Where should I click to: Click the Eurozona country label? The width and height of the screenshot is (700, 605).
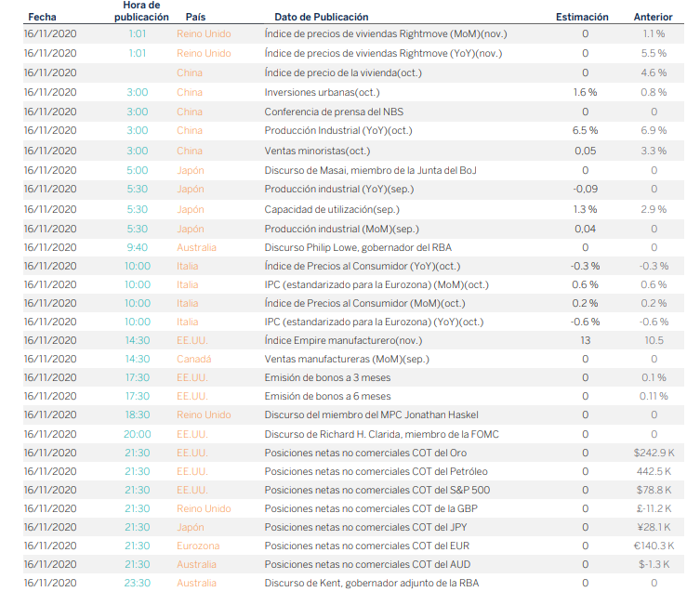point(197,546)
